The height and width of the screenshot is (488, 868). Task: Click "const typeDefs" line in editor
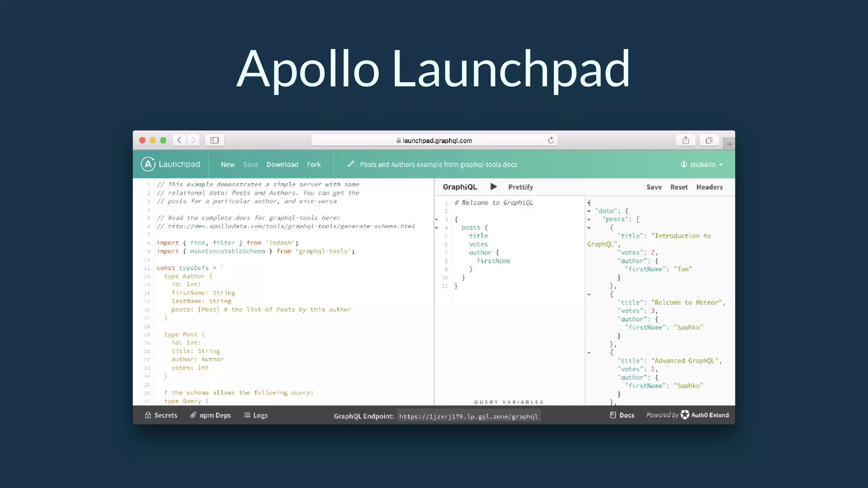click(189, 268)
